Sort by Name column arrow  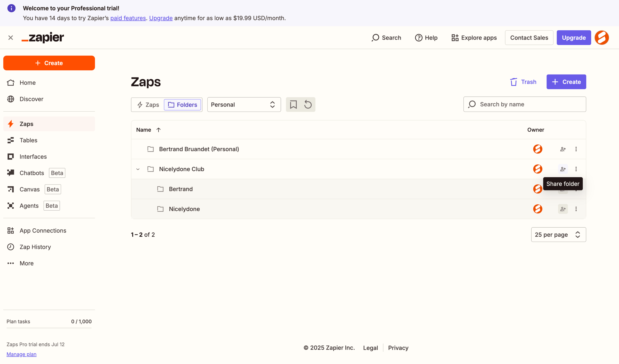158,130
